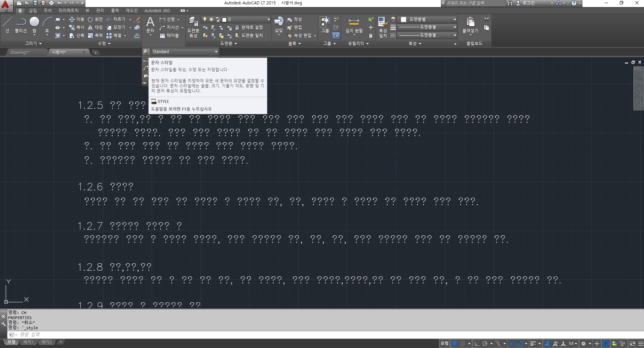This screenshot has height=348, width=644.
Task: Click the Copy (복사) tool
Action: click(77, 27)
